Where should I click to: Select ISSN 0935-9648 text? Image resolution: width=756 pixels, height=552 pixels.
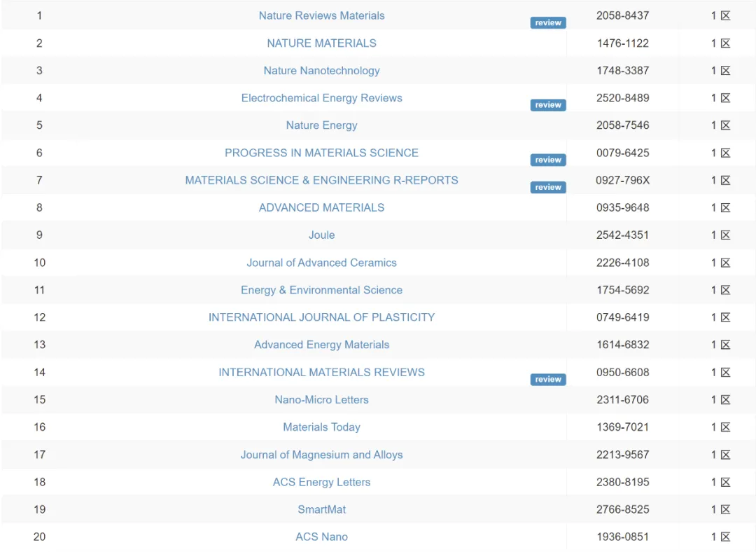pos(622,207)
